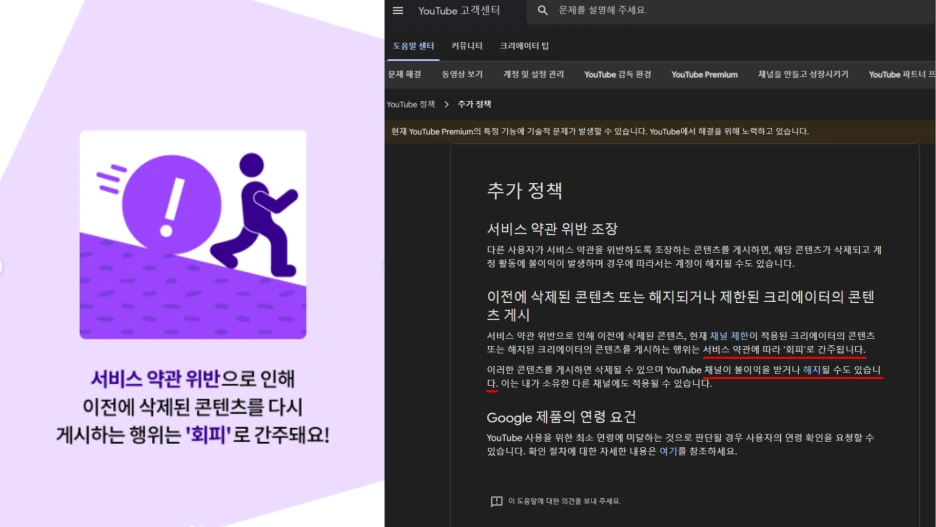The width and height of the screenshot is (936, 527).
Task: Click the '서비스 약관 위반 조장' heading
Action: pyautogui.click(x=552, y=229)
